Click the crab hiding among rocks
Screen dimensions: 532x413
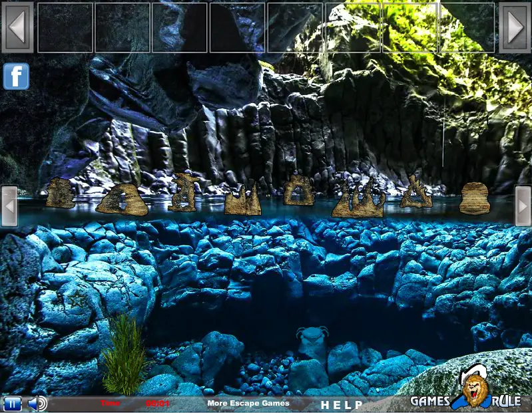(x=312, y=341)
